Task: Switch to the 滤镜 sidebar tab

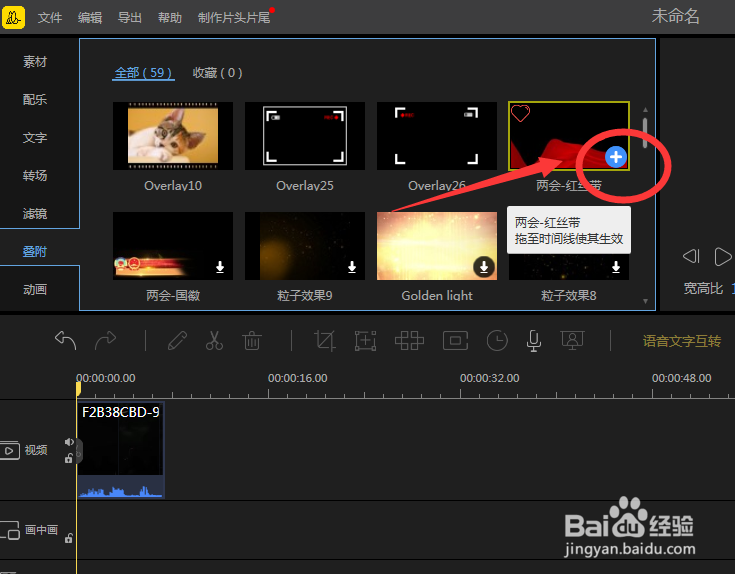Action: [35, 213]
